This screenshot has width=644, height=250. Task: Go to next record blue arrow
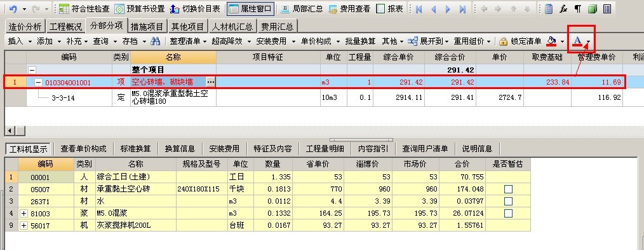[448, 9]
